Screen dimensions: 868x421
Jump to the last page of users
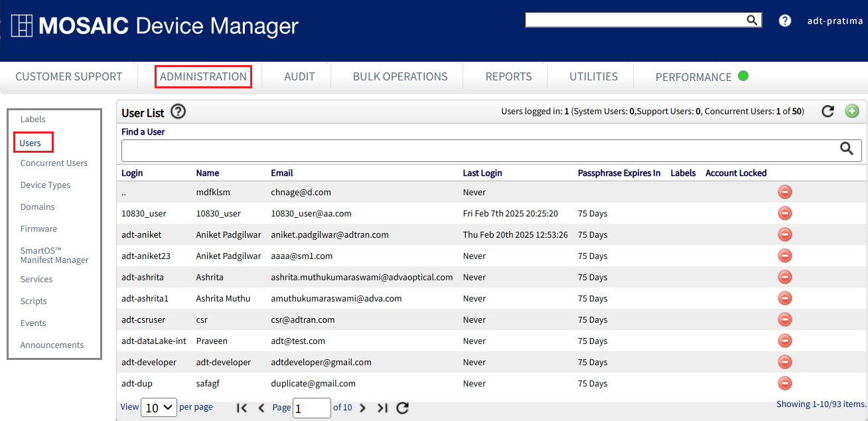coord(382,408)
